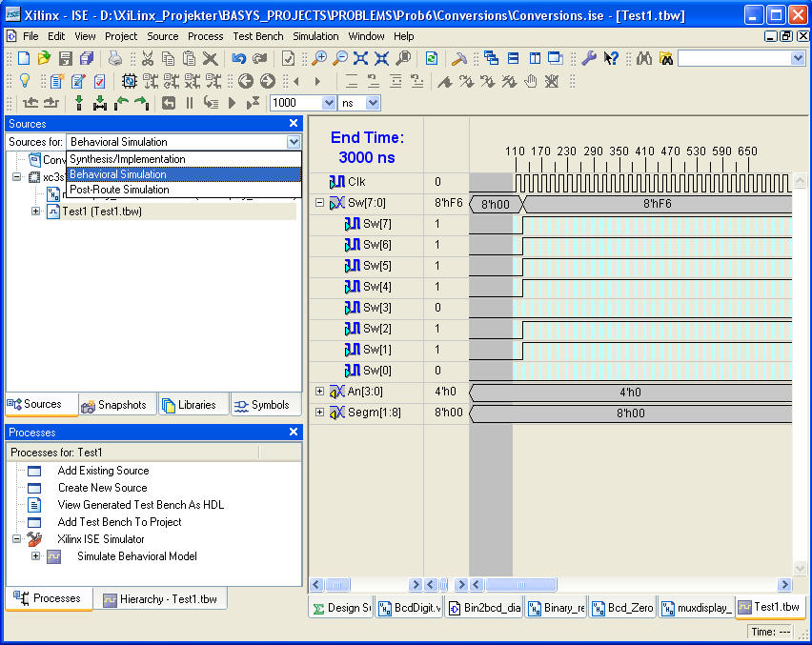
Task: Click the green arrow add marker icon
Action: click(x=79, y=103)
